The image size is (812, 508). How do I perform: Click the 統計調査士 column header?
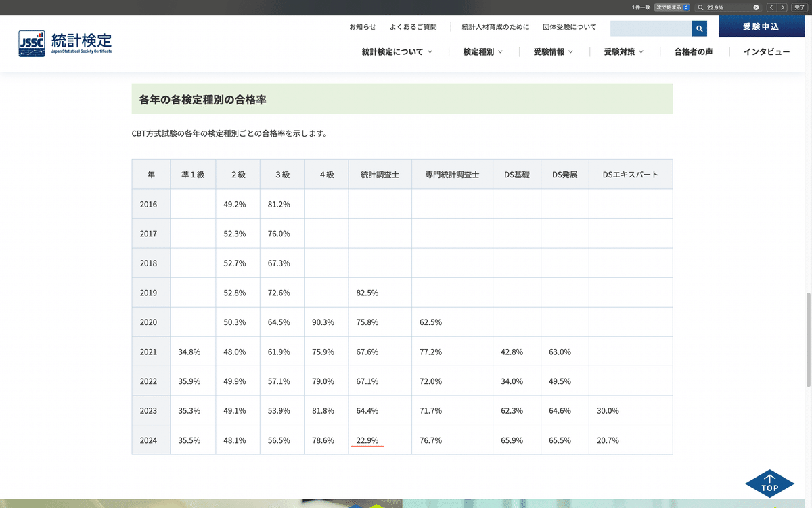click(380, 174)
